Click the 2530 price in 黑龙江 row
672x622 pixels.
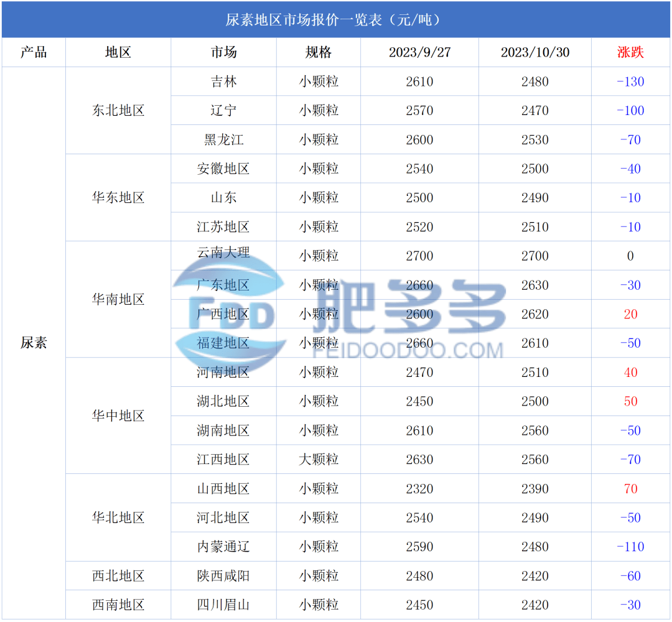535,140
